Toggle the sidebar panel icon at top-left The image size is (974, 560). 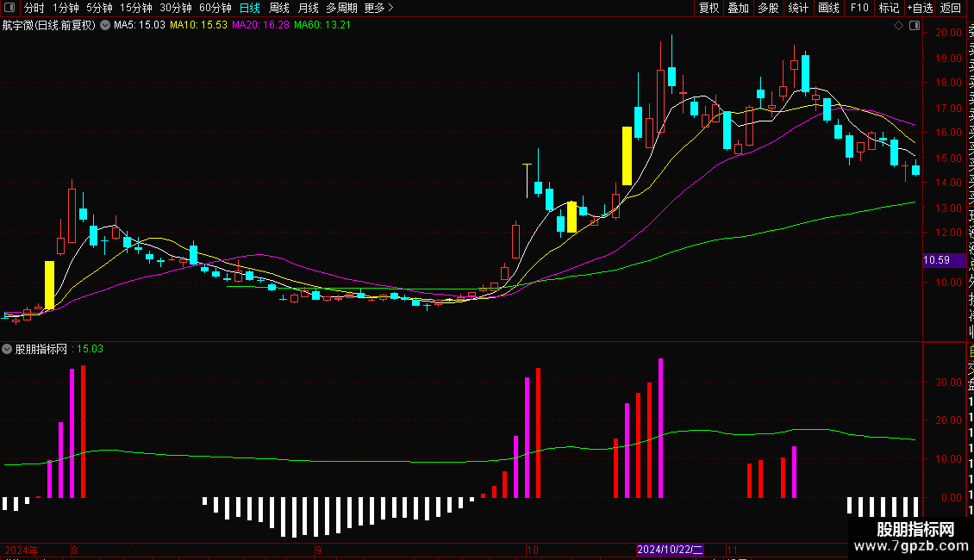(x=9, y=8)
